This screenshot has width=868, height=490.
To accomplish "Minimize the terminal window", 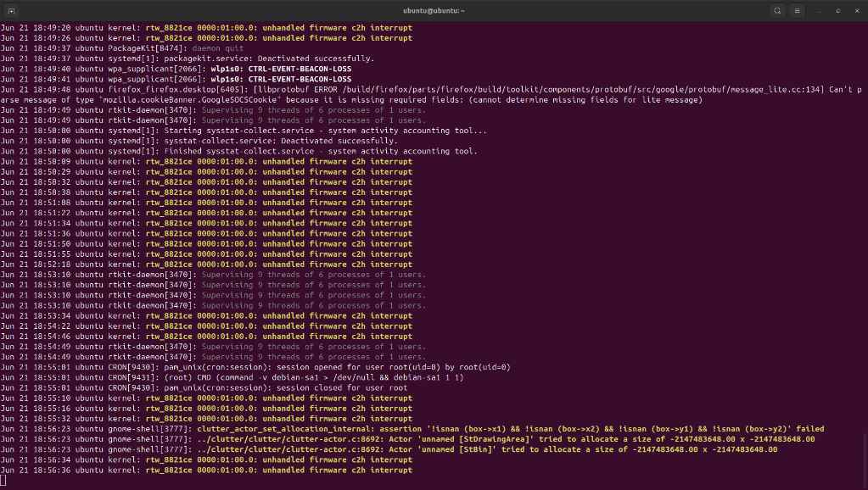I will [x=817, y=11].
